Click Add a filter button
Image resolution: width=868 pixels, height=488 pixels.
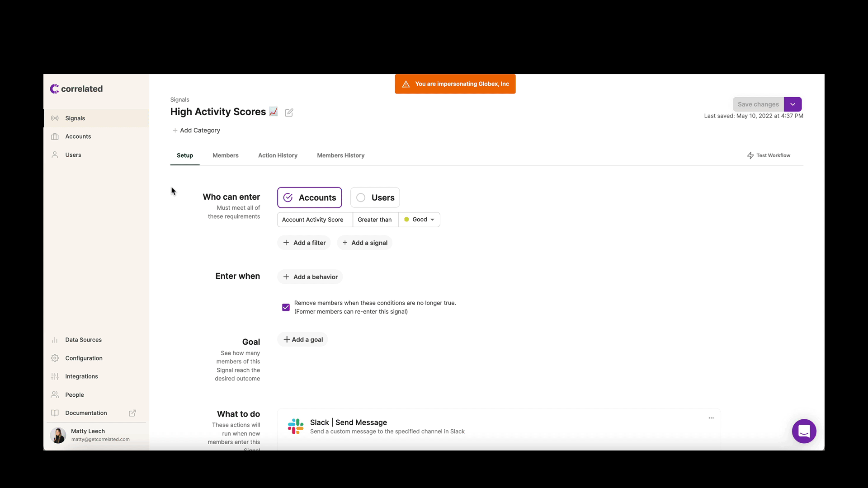click(304, 243)
